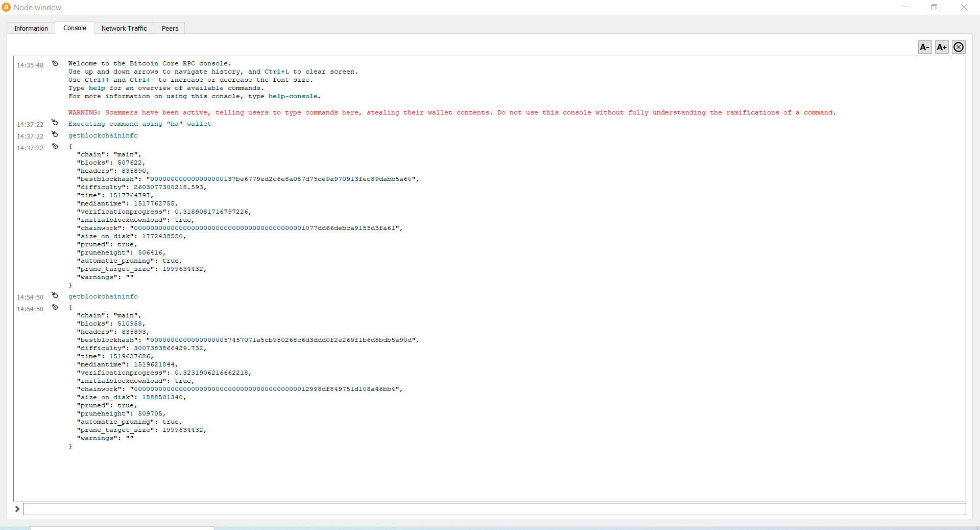Click the prompt arrow beside the command input
Image resolution: width=980 pixels, height=530 pixels.
click(17, 509)
